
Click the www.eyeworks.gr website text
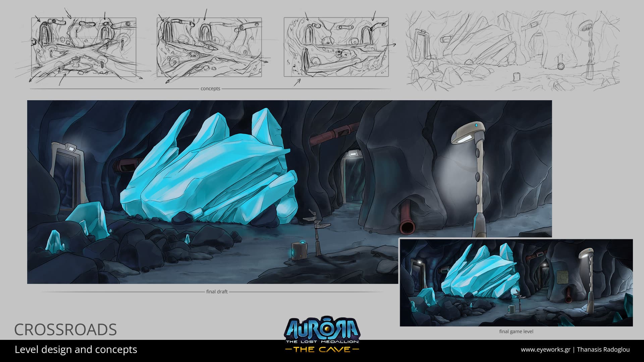tap(545, 350)
